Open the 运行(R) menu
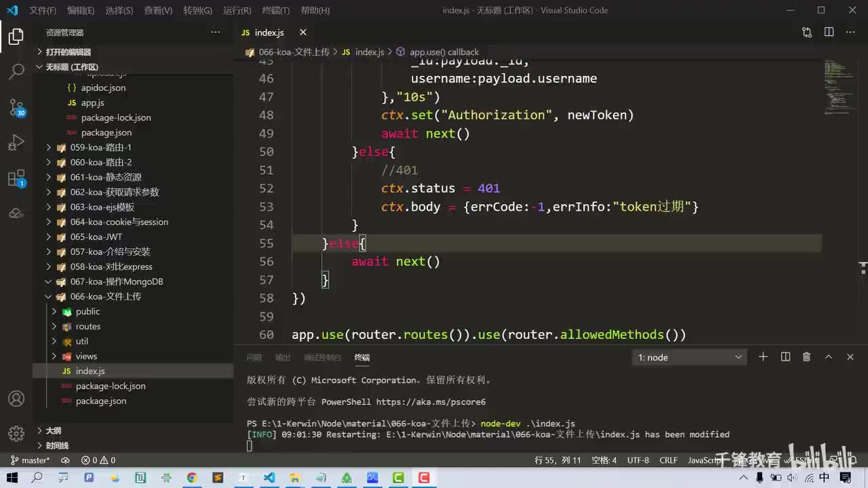The image size is (868, 488). pyautogui.click(x=237, y=10)
